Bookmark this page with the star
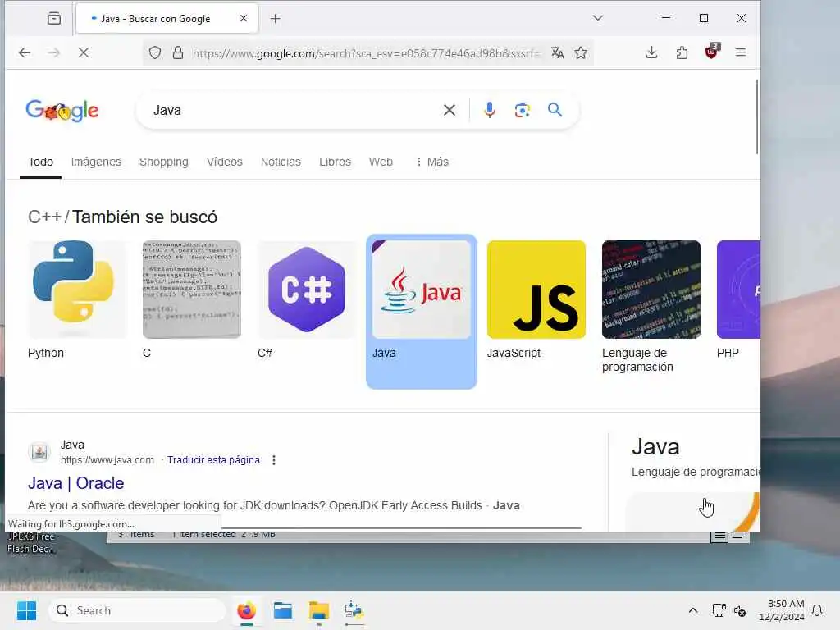The width and height of the screenshot is (840, 630). tap(581, 52)
